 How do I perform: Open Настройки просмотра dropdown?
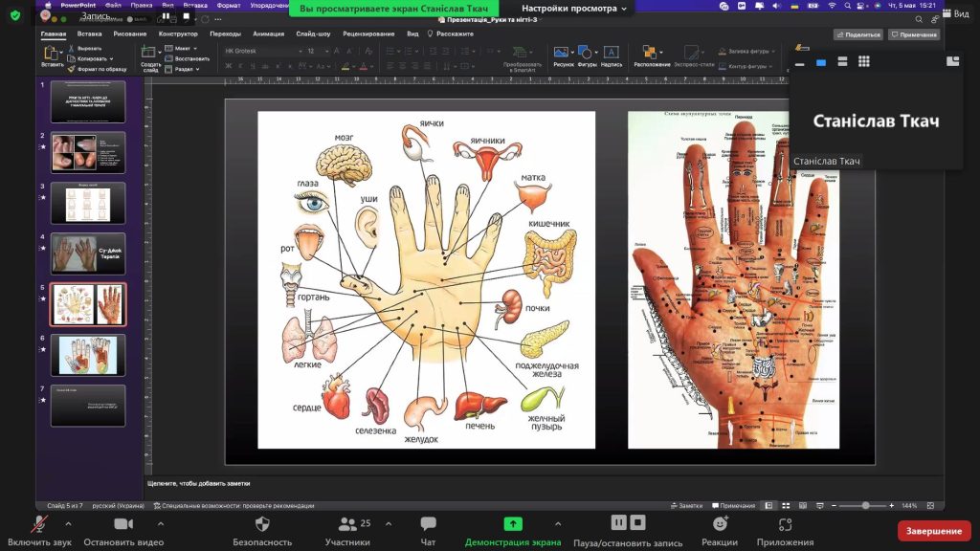coord(574,8)
